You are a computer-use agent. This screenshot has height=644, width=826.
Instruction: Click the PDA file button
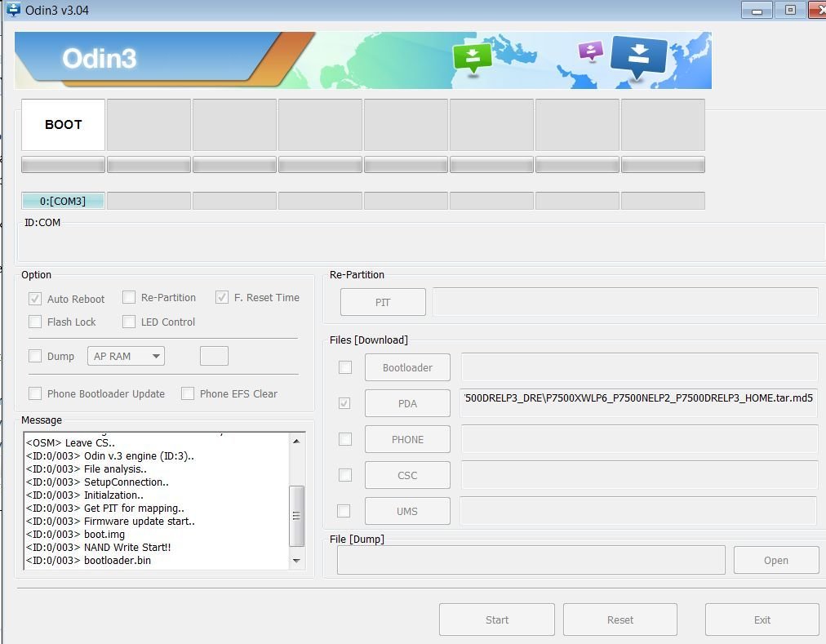pos(407,403)
